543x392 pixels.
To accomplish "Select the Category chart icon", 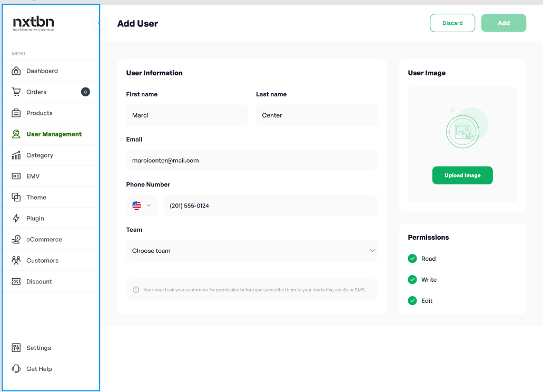I will [16, 155].
